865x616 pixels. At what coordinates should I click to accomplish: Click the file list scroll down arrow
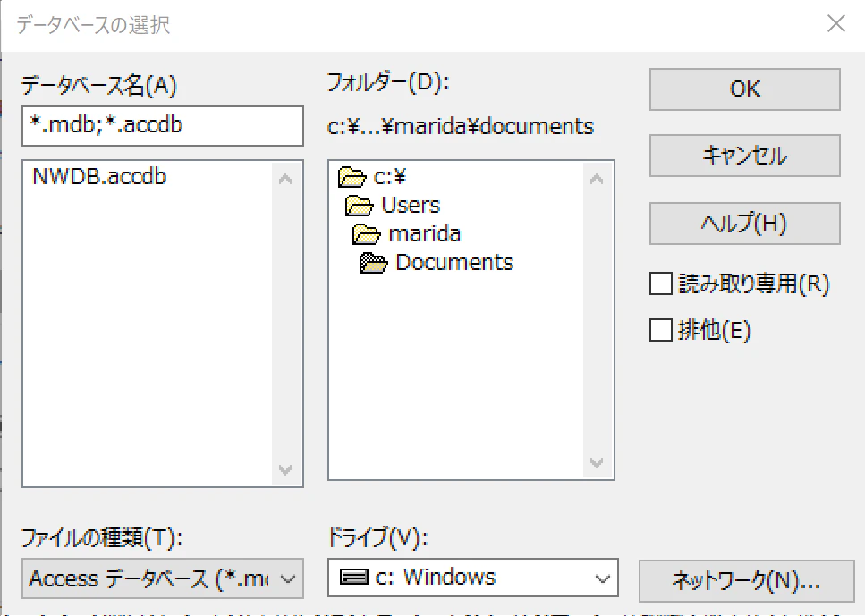point(285,469)
